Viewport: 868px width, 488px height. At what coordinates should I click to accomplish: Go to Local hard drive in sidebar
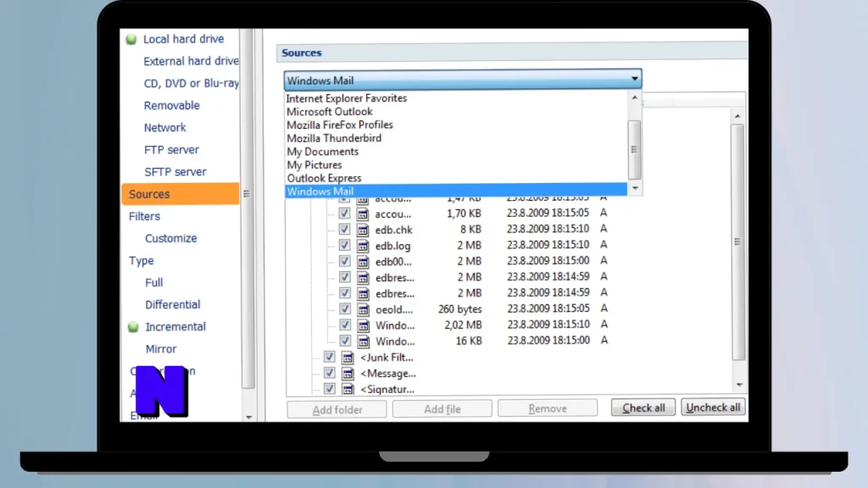click(x=183, y=39)
